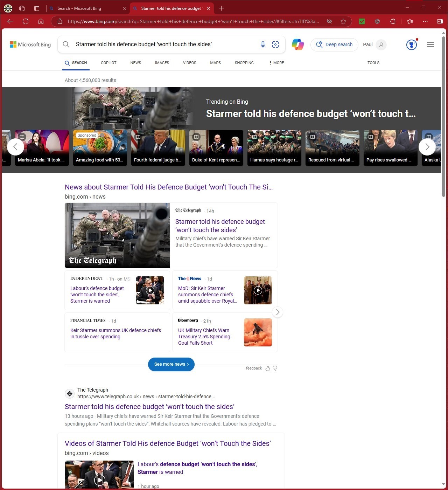Screen dimensions: 448x490
Task: Go to the browser home page
Action: 41,21
